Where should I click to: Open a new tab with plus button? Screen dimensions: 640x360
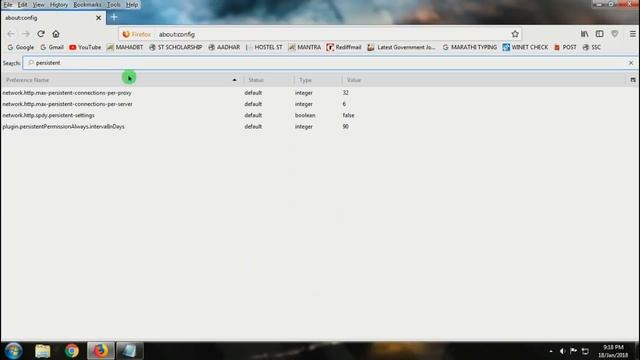114,17
